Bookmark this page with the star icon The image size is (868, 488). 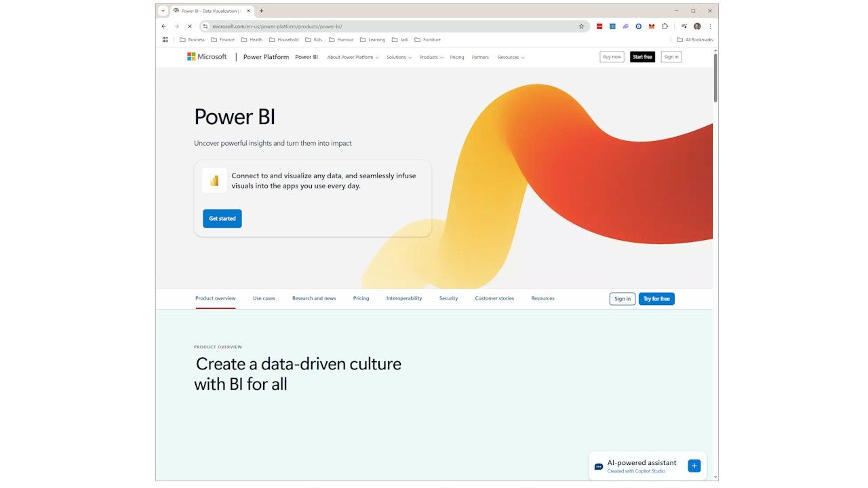pos(581,26)
